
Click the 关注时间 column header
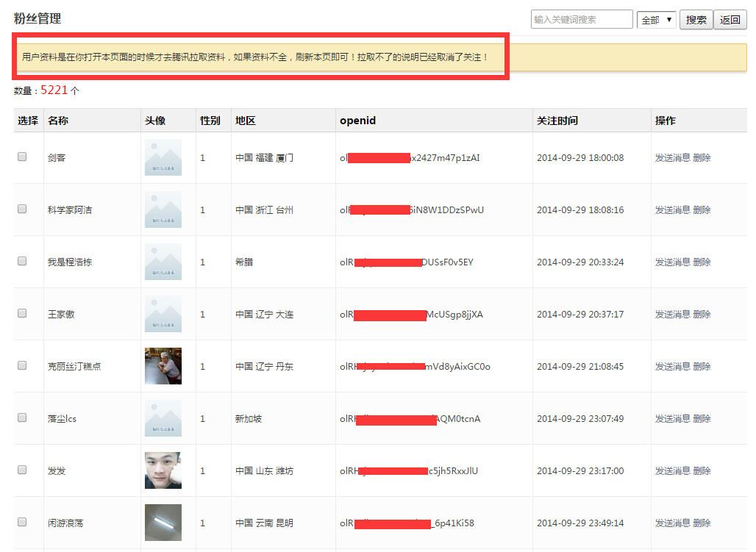[557, 121]
